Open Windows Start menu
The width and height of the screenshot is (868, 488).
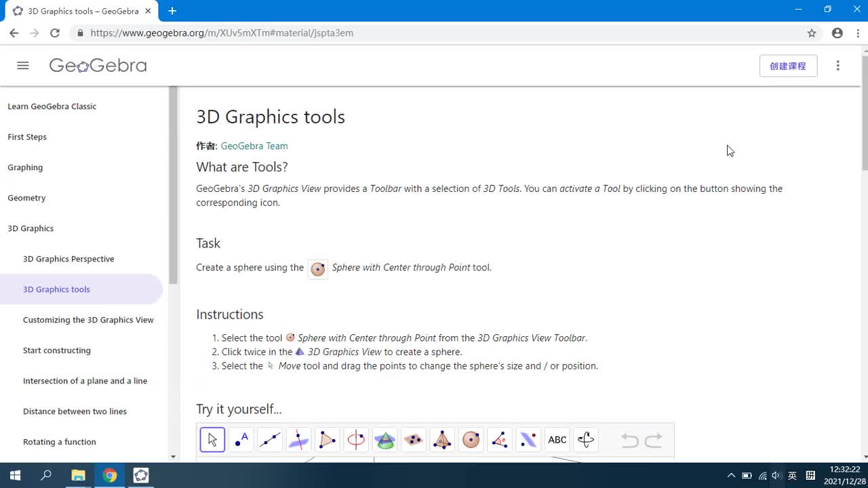coord(15,475)
